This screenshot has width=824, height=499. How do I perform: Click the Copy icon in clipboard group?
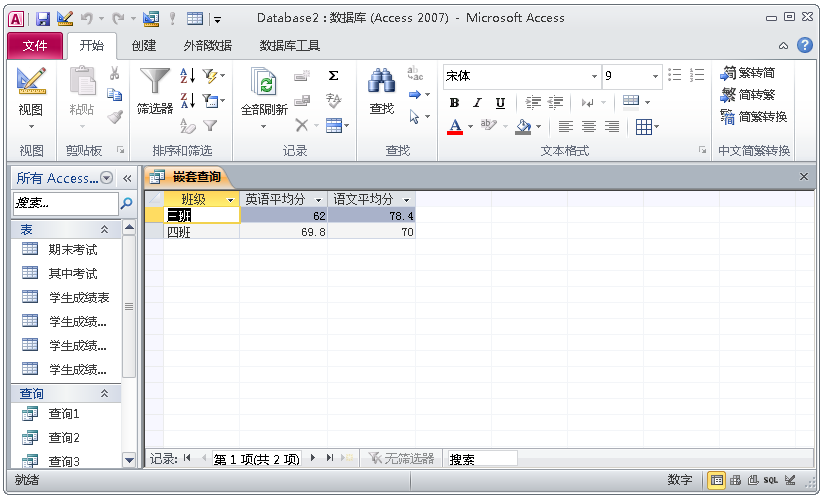[x=114, y=95]
